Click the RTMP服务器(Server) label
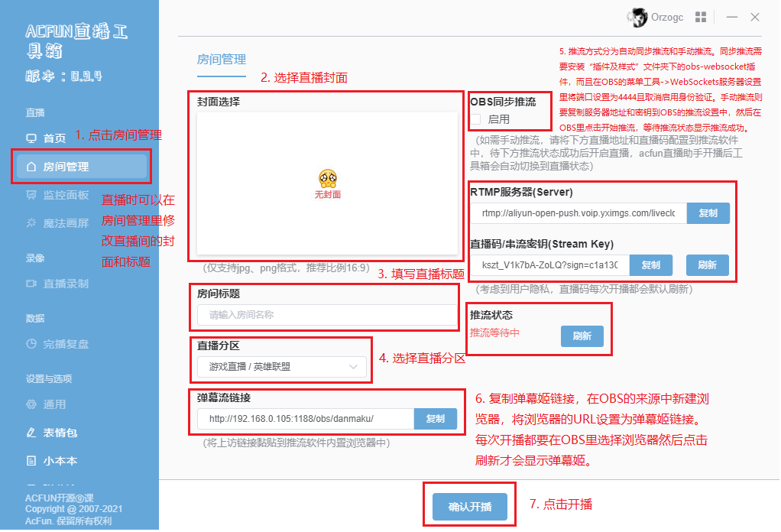The width and height of the screenshot is (781, 532). [x=521, y=192]
